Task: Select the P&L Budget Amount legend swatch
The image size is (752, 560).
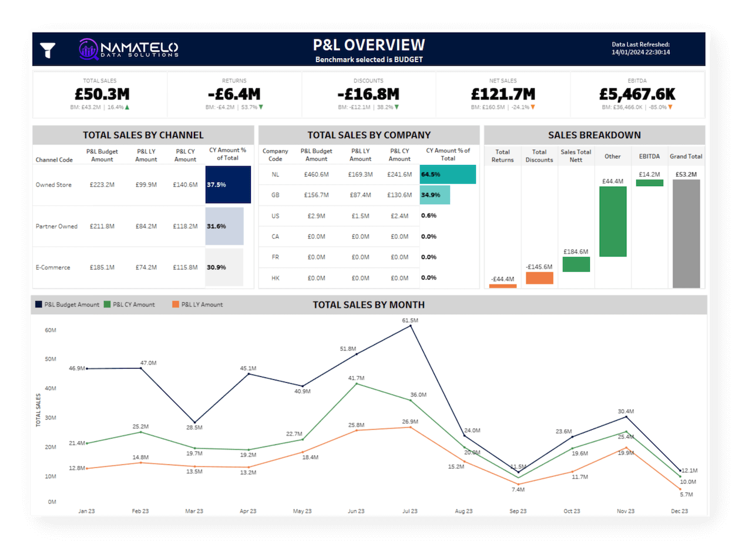Action: point(39,305)
